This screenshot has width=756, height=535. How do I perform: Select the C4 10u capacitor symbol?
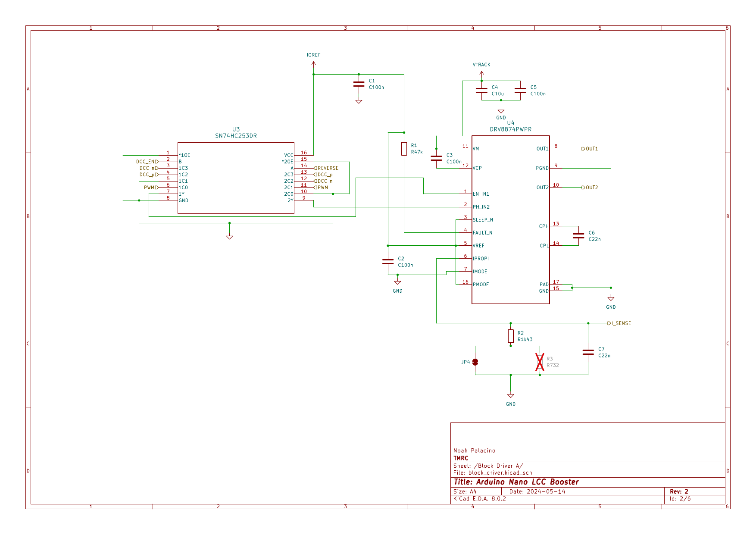(x=481, y=91)
